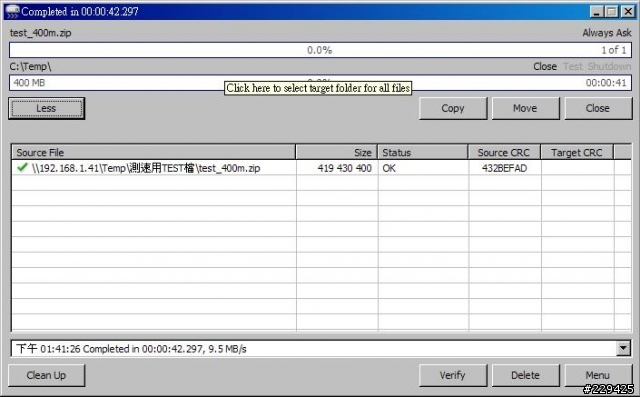
Task: Click the source CRC value 432BEFAD
Action: click(x=504, y=168)
